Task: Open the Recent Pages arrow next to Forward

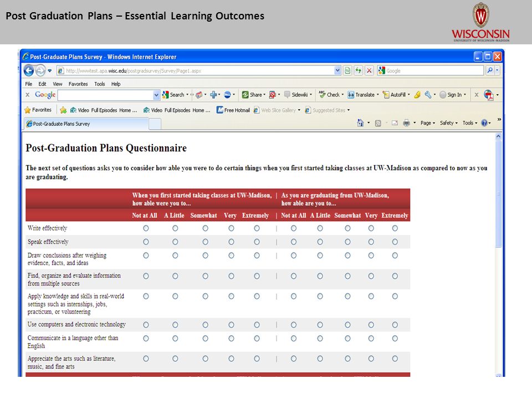Action: click(x=50, y=70)
